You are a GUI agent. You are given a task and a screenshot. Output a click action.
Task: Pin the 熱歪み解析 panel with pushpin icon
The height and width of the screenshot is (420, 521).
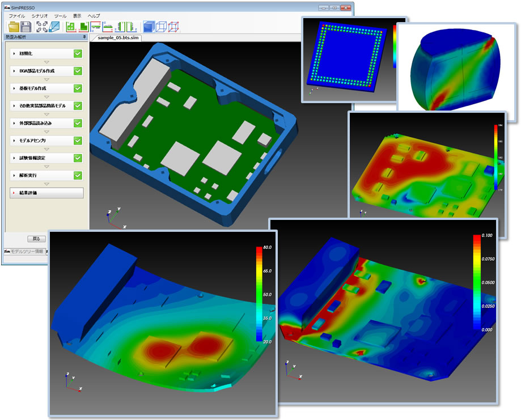coord(84,37)
